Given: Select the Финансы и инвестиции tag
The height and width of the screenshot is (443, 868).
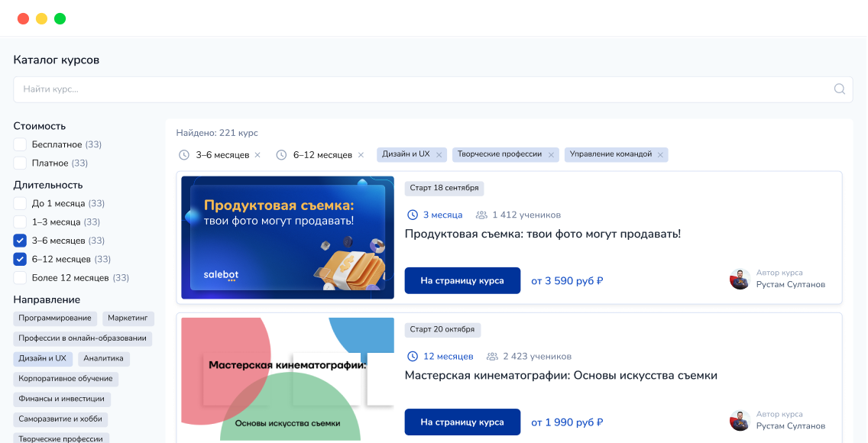Looking at the screenshot, I should pos(61,399).
